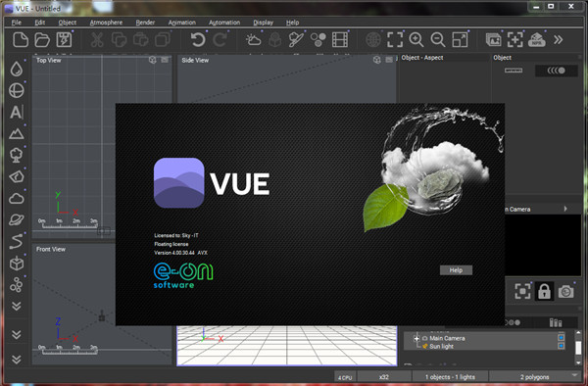Select the Water drop tool in left sidebar
Image resolution: width=588 pixels, height=386 pixels.
pos(16,69)
